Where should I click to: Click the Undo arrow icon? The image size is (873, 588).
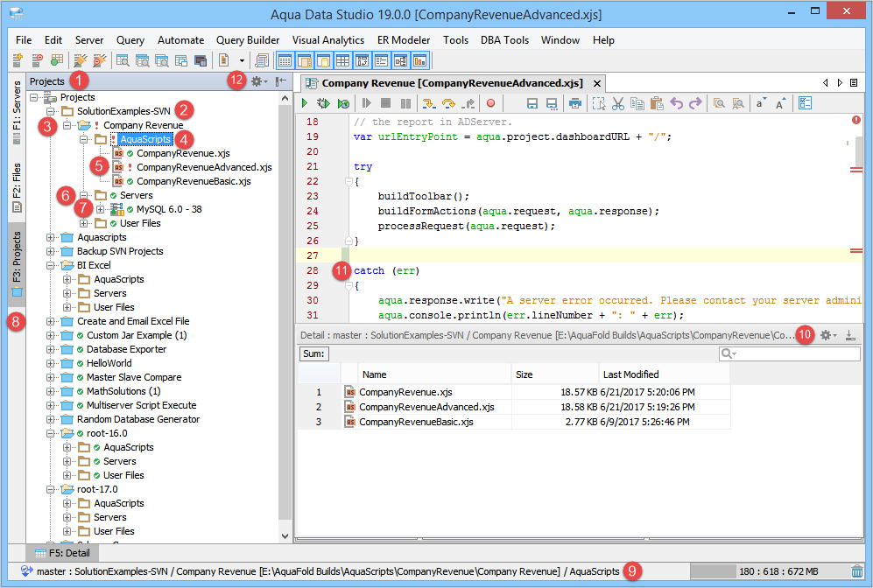click(x=676, y=103)
